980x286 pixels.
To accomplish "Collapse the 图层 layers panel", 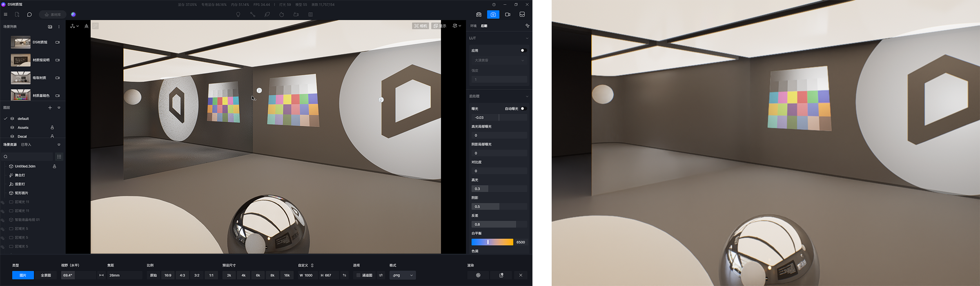I will tap(59, 108).
